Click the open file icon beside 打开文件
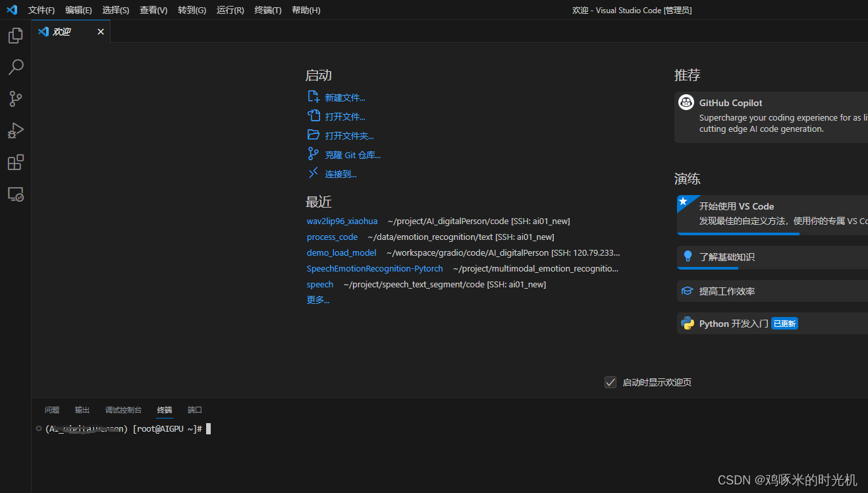Viewport: 868px width, 493px height. [x=313, y=116]
